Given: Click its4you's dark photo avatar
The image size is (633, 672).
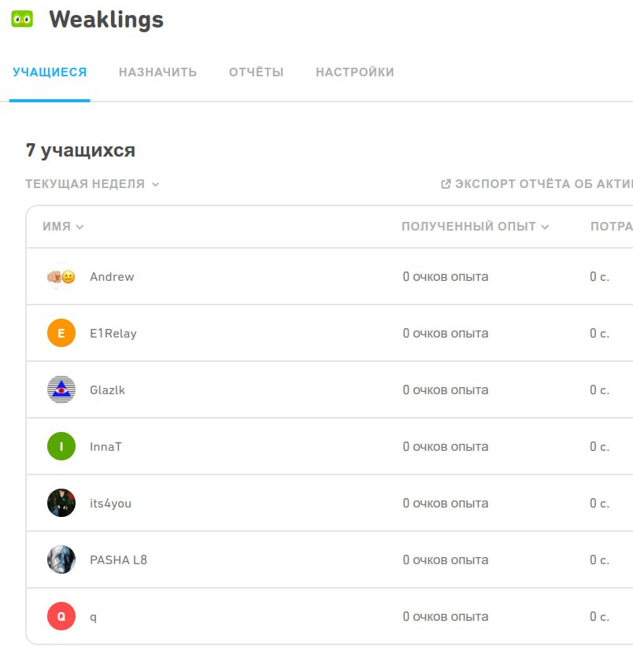Looking at the screenshot, I should click(61, 504).
